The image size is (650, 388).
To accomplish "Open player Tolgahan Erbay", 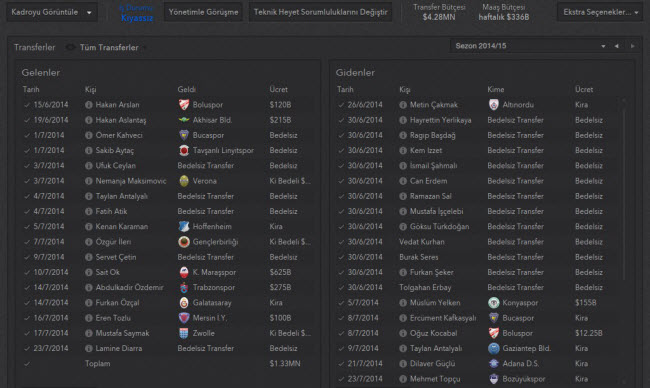I will (425, 288).
